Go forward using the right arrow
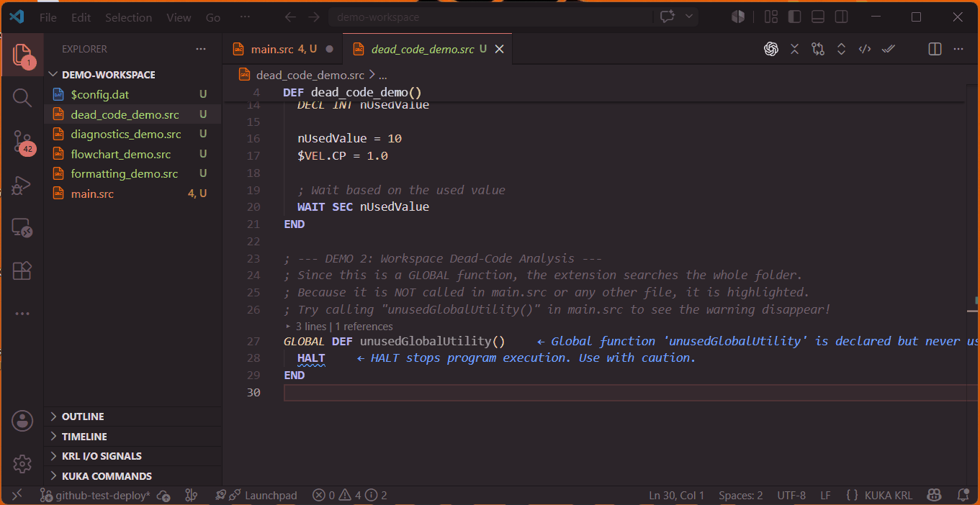Viewport: 980px width, 505px height. [x=313, y=17]
